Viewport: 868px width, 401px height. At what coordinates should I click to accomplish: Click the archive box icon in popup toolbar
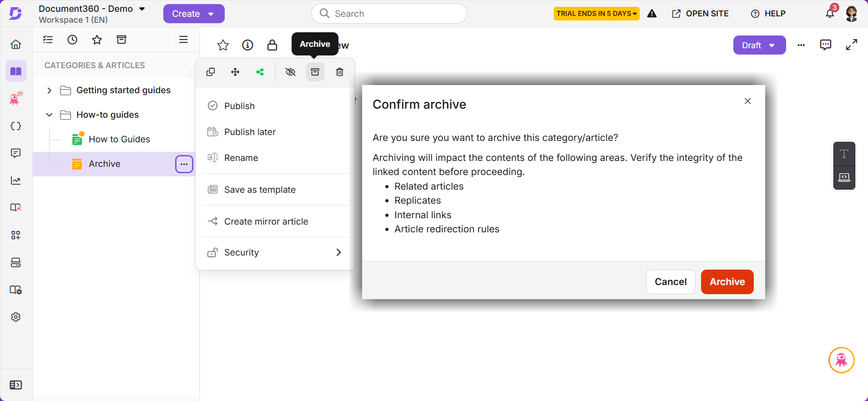(x=315, y=72)
